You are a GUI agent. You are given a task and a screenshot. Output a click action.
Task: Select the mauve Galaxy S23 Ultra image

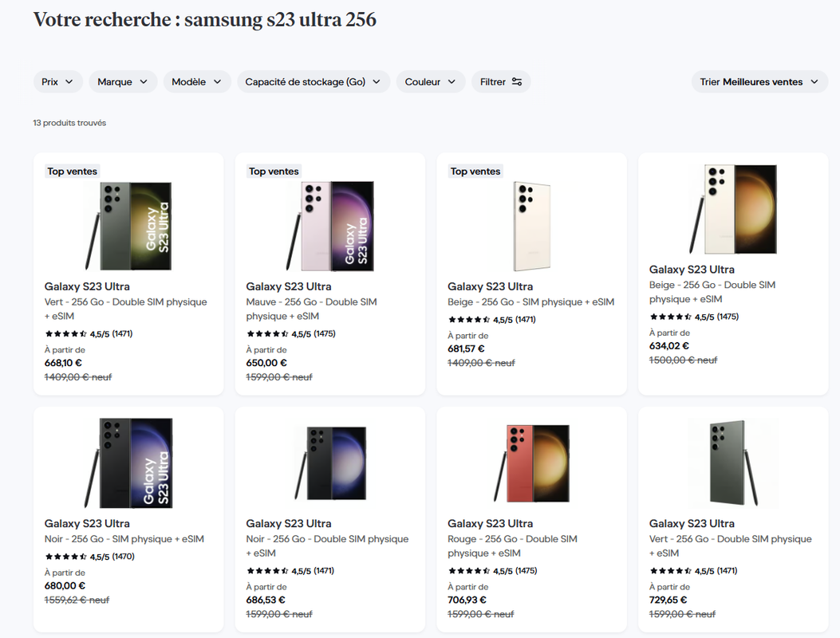[x=330, y=226]
